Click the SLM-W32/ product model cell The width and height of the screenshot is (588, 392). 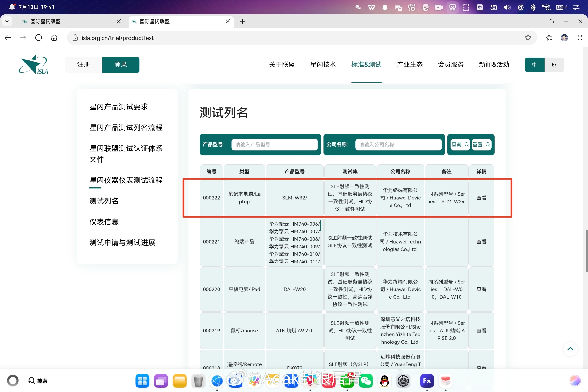[294, 198]
